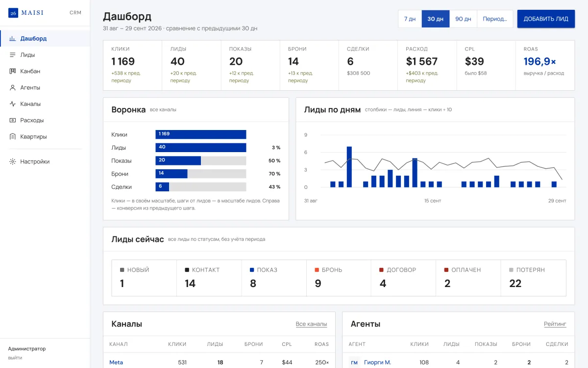The width and height of the screenshot is (588, 368).
Task: Click the Настройки gear sidebar icon
Action: coord(13,161)
